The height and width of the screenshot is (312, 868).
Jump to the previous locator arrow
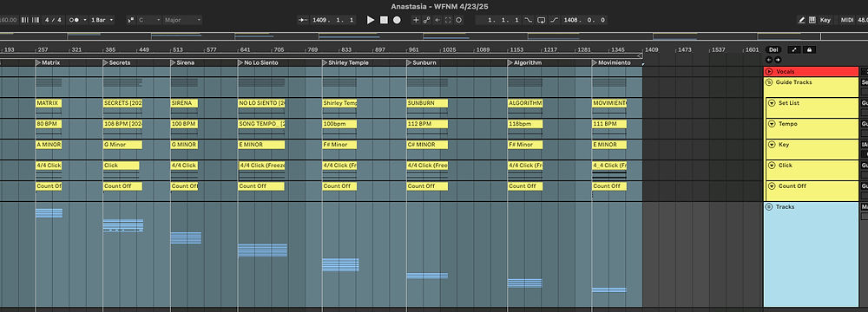coord(769,60)
